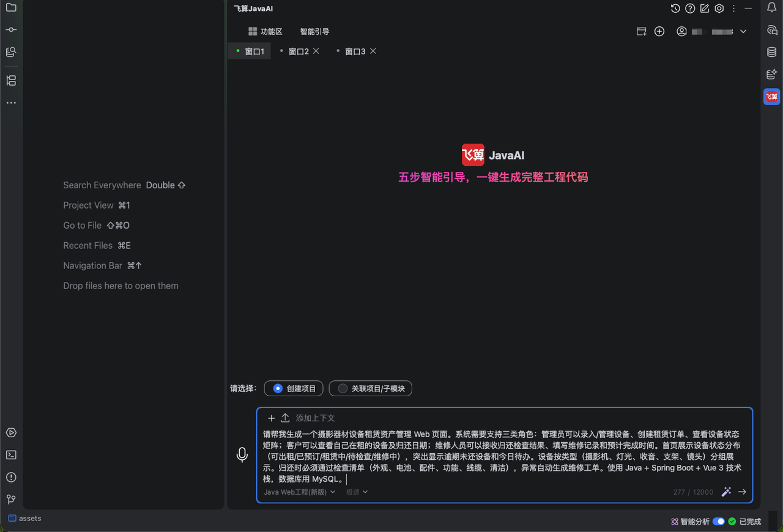The width and height of the screenshot is (783, 532).
Task: Click the 已完成 status text
Action: click(750, 522)
